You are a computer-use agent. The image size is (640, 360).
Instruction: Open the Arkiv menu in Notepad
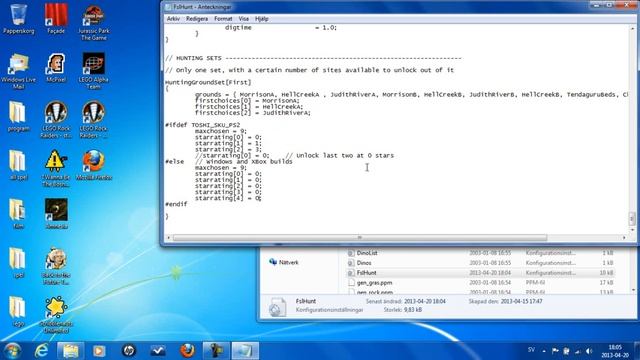tap(173, 19)
